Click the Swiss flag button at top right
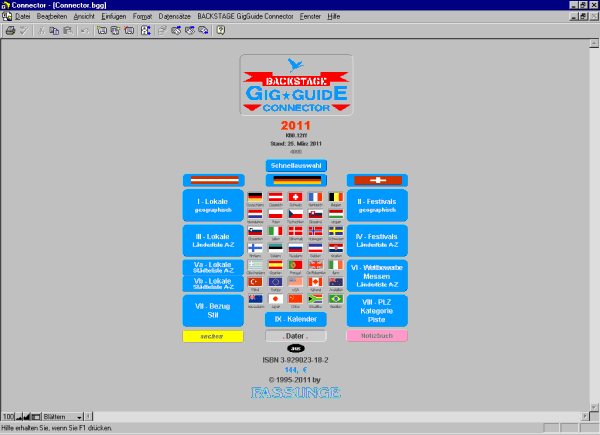 [379, 180]
